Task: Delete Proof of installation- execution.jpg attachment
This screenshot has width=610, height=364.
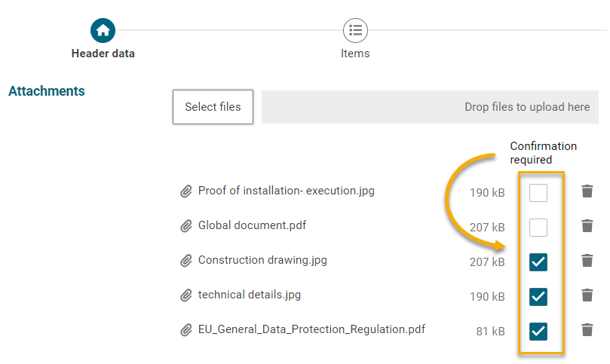Action: point(587,191)
